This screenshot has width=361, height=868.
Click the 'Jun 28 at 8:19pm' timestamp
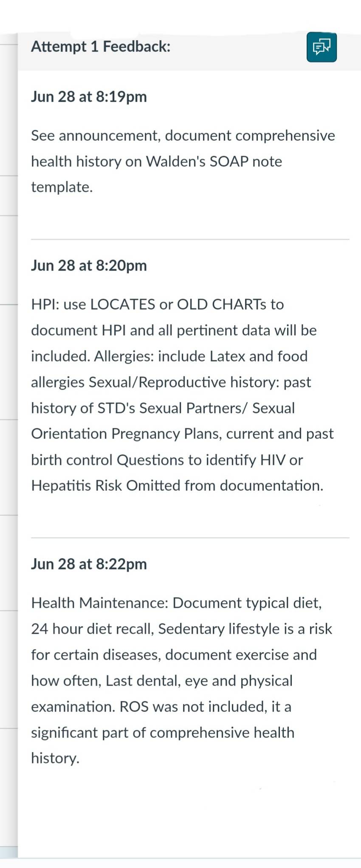[89, 97]
